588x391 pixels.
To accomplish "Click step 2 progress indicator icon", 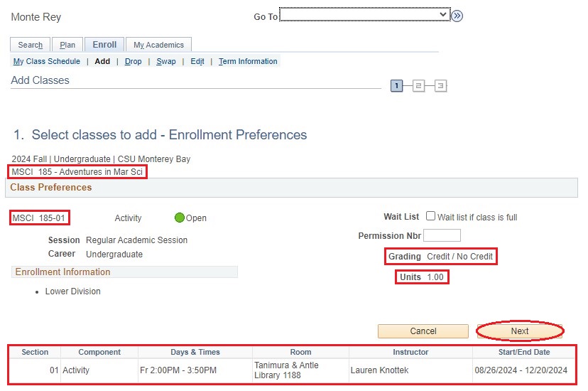I will pyautogui.click(x=419, y=86).
